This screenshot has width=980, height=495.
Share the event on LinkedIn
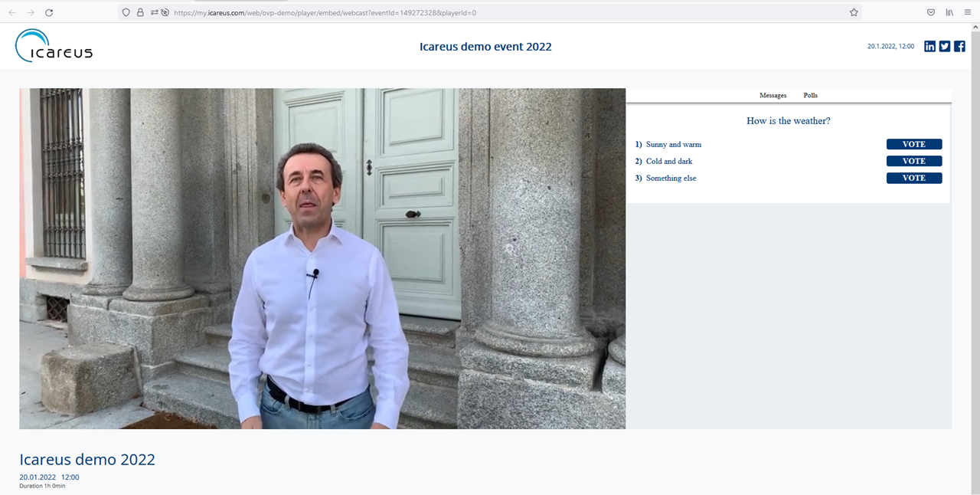pyautogui.click(x=929, y=47)
